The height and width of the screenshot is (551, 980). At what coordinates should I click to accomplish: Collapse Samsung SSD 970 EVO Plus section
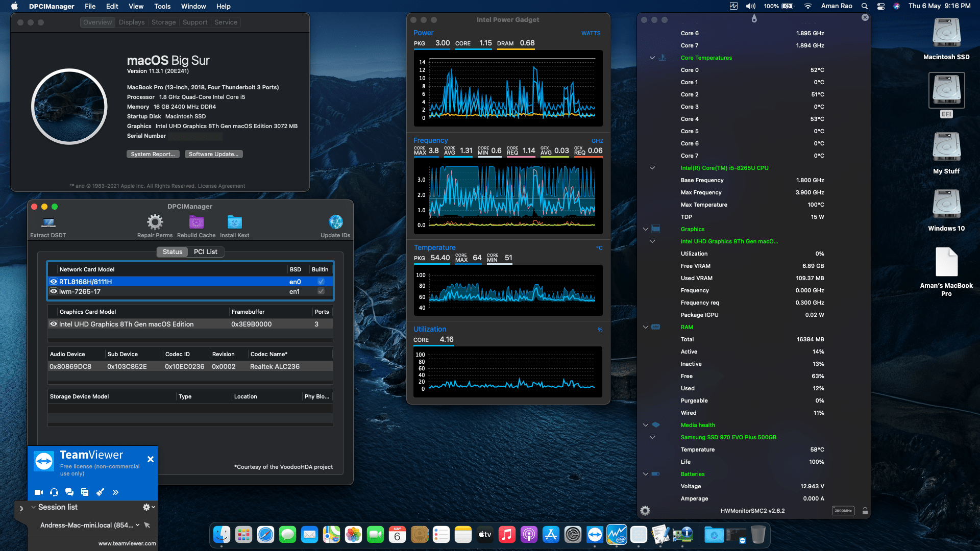652,437
